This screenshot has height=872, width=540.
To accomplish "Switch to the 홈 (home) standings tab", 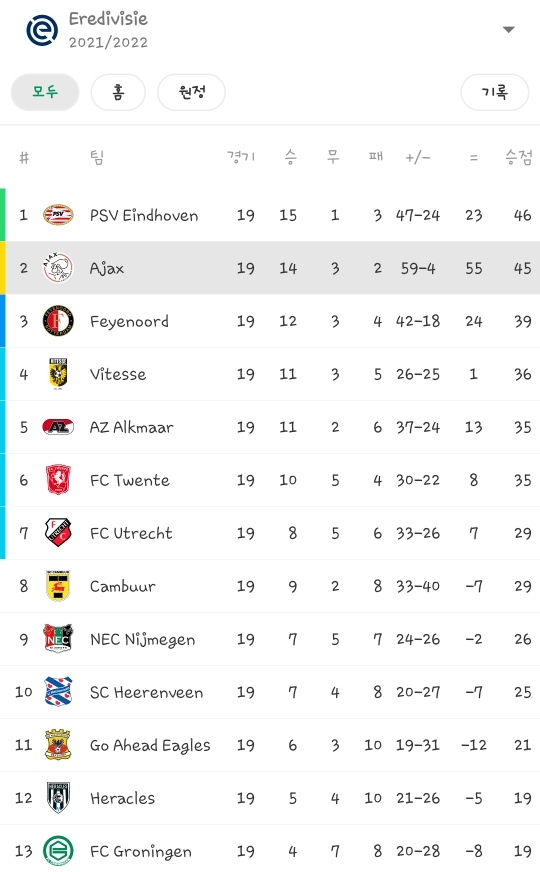I will (118, 92).
